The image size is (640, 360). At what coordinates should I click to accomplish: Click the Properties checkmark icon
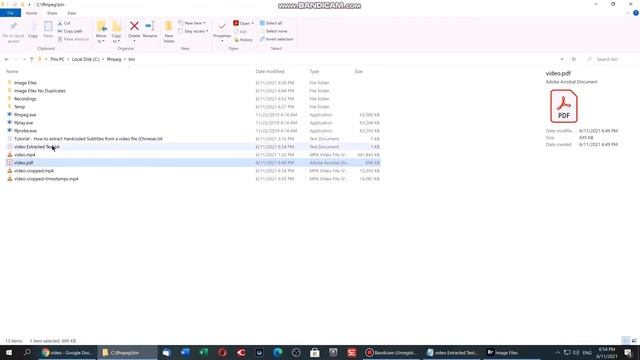pos(222,27)
